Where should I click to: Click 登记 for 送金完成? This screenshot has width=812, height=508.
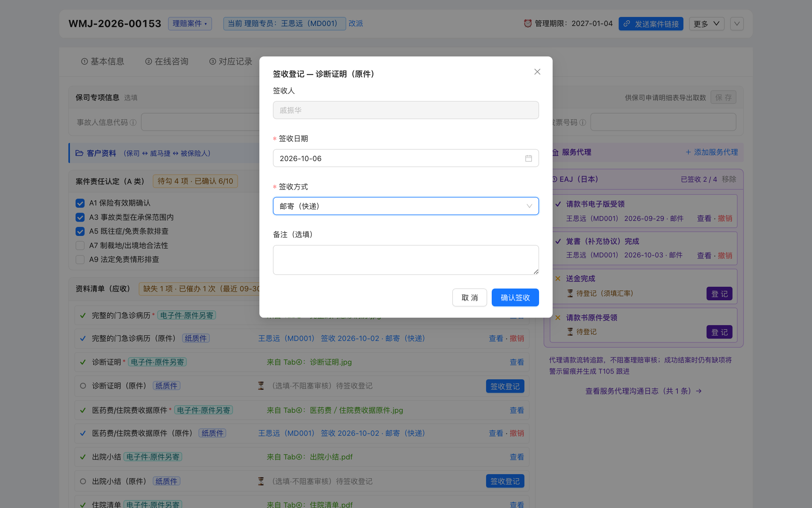pyautogui.click(x=719, y=294)
